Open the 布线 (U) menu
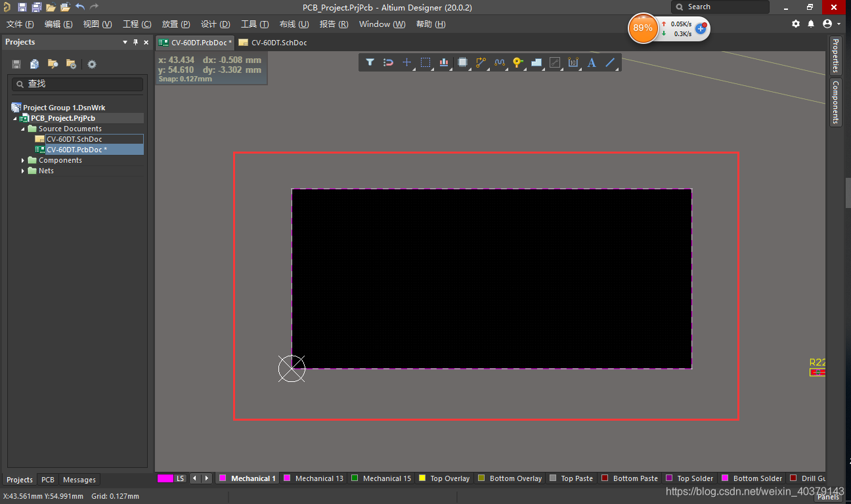851x504 pixels. click(294, 24)
